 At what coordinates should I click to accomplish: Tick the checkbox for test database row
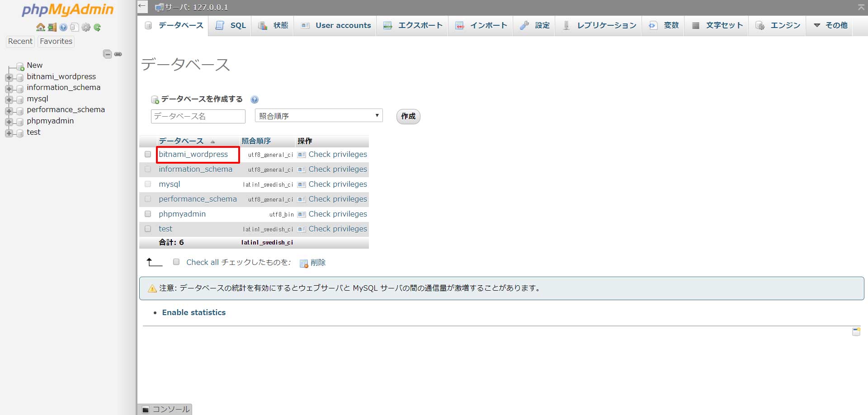pos(148,229)
